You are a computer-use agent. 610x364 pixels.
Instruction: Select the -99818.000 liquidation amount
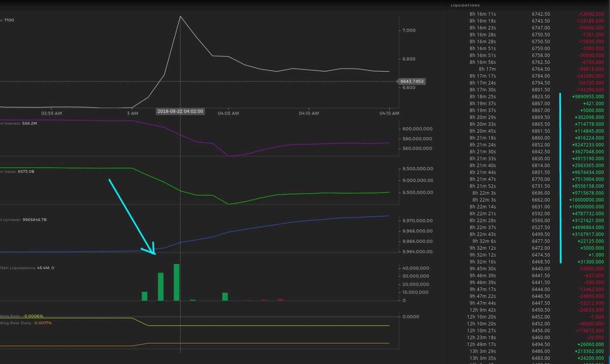click(592, 69)
